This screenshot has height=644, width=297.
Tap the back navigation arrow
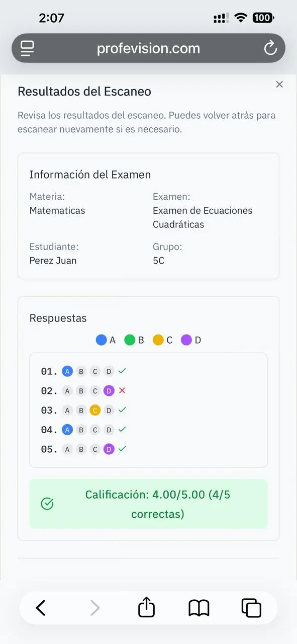pos(41,607)
